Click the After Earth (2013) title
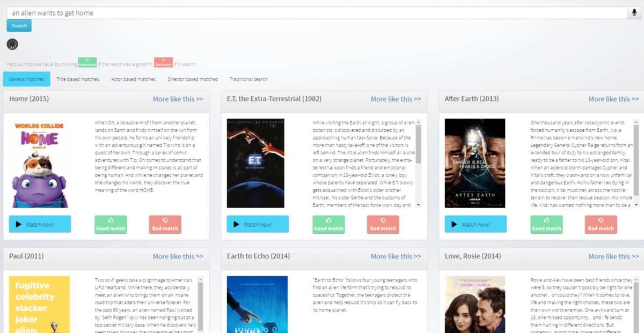The height and width of the screenshot is (333, 644). click(x=472, y=99)
